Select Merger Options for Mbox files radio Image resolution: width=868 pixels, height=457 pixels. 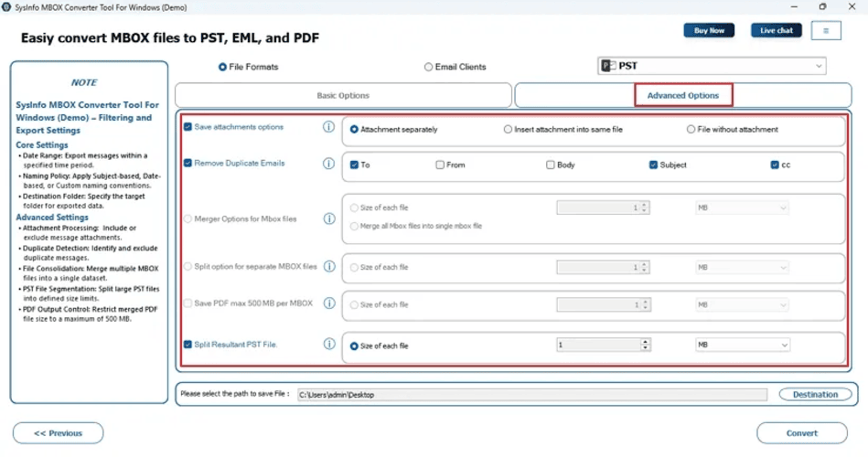(188, 219)
